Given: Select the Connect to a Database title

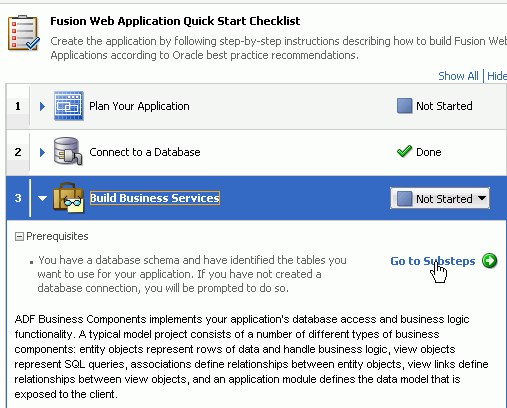Looking at the screenshot, I should click(x=145, y=152).
